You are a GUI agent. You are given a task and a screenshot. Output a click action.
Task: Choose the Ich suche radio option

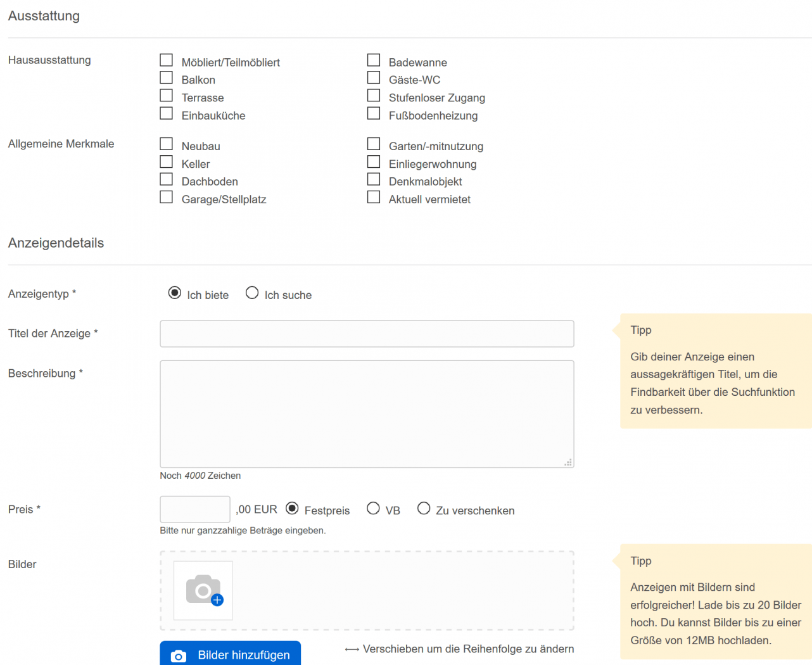click(252, 293)
